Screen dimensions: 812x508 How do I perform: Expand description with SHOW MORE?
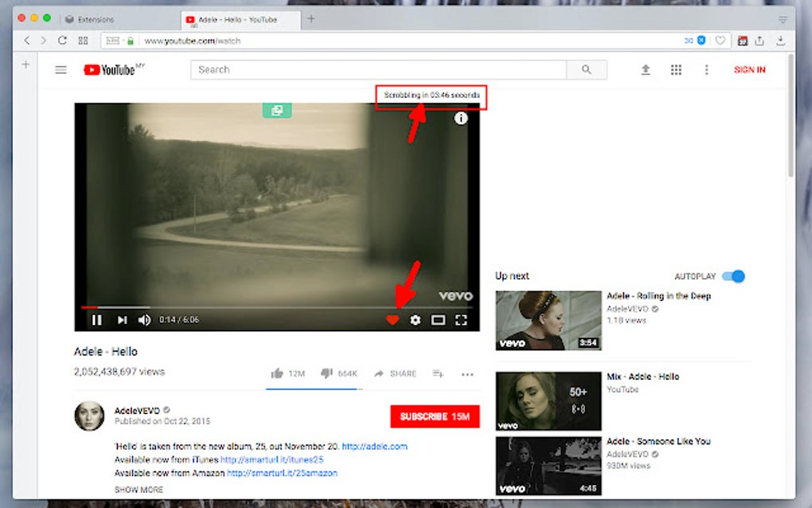pyautogui.click(x=139, y=490)
